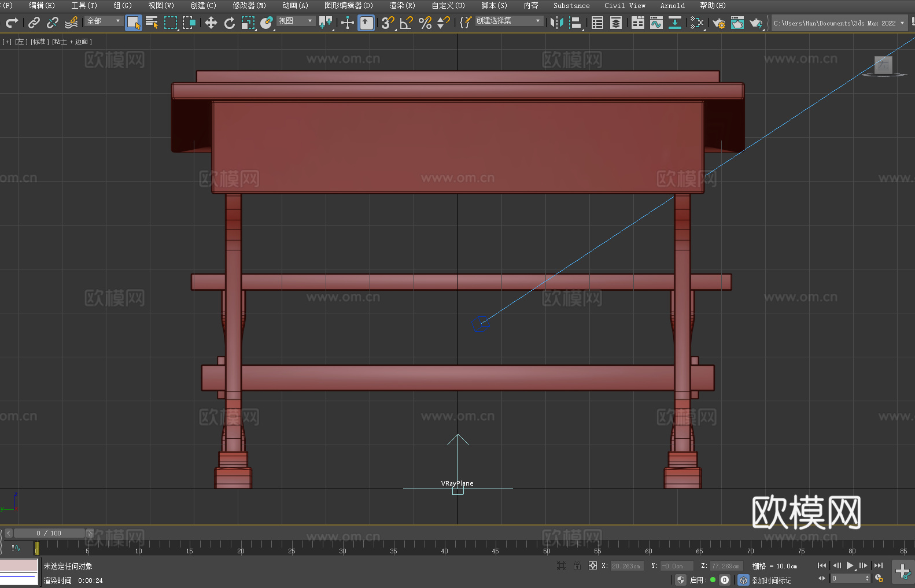The height and width of the screenshot is (588, 915).
Task: Open reference coordinate system 视图 dropdown
Action: pos(296,21)
